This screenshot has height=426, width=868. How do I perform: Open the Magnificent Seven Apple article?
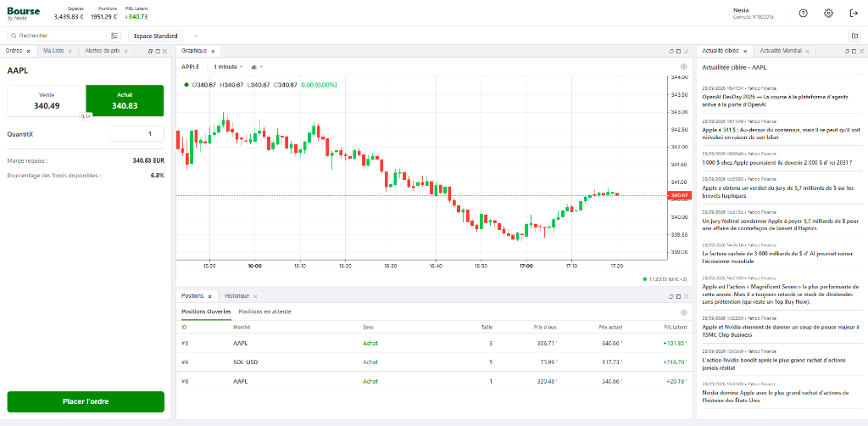781,294
